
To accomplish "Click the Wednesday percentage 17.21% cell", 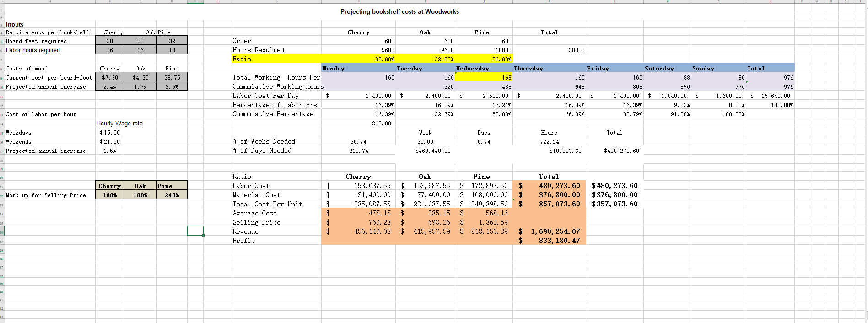I will click(484, 105).
